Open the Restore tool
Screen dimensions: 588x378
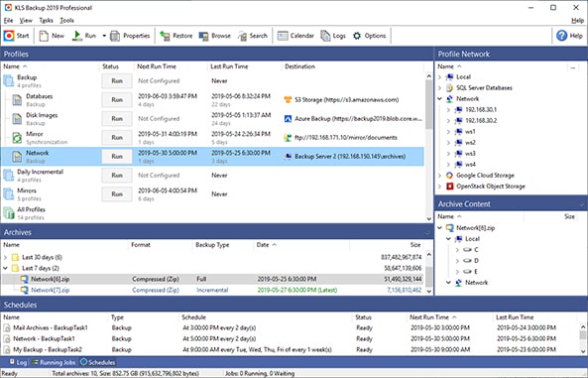point(165,36)
